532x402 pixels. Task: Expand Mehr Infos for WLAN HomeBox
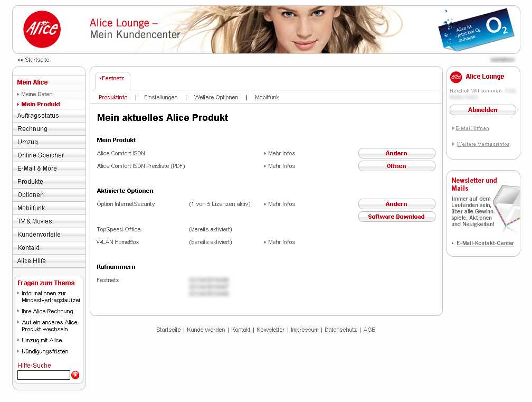(x=281, y=242)
